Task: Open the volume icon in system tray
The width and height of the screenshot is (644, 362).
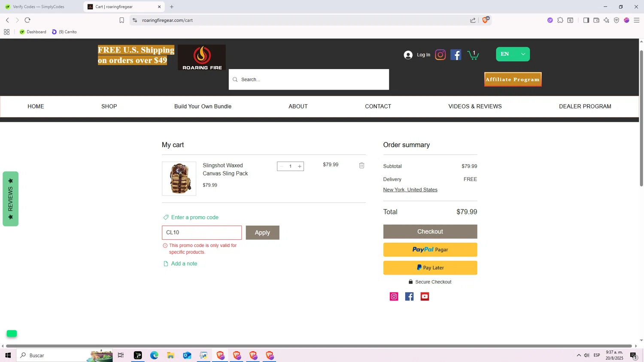Action: pyautogui.click(x=587, y=355)
